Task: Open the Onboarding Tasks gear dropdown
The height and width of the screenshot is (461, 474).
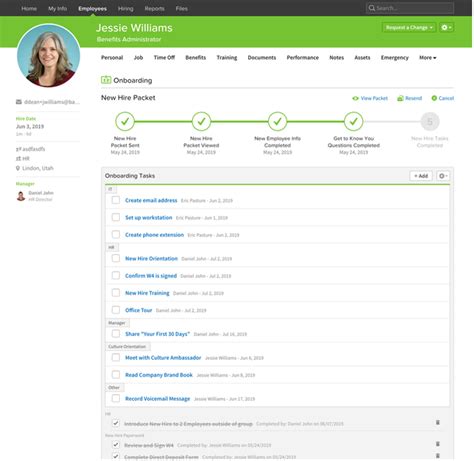Action: (443, 176)
